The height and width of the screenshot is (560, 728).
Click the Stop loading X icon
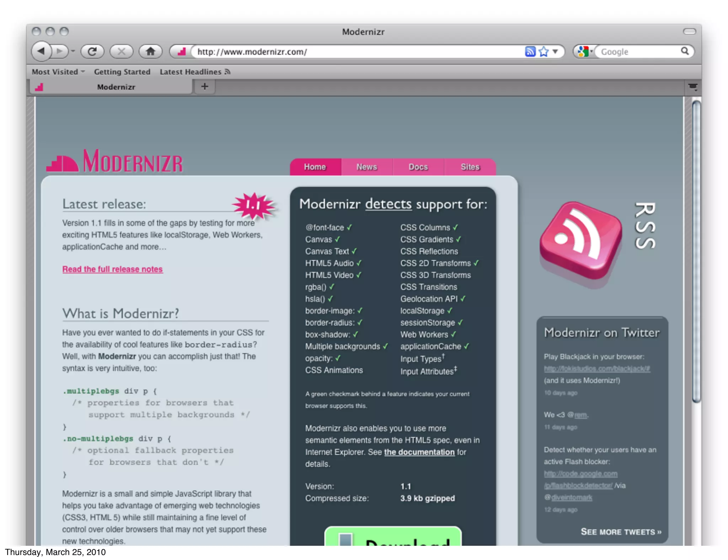tap(121, 52)
